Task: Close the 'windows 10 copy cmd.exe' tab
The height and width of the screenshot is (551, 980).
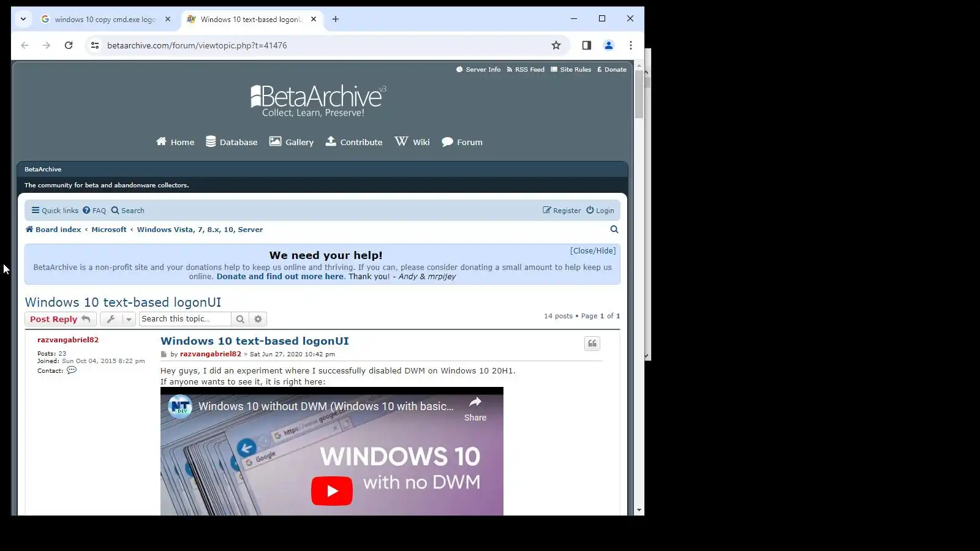Action: pos(168,19)
